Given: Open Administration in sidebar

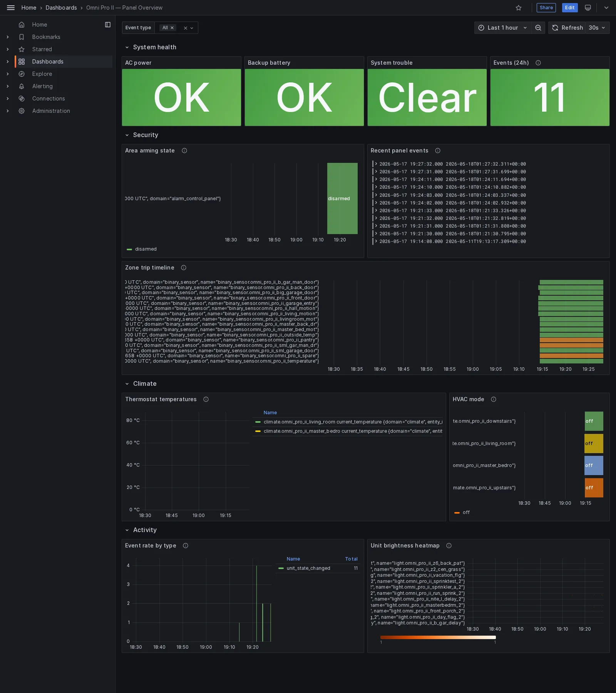Looking at the screenshot, I should coord(51,111).
